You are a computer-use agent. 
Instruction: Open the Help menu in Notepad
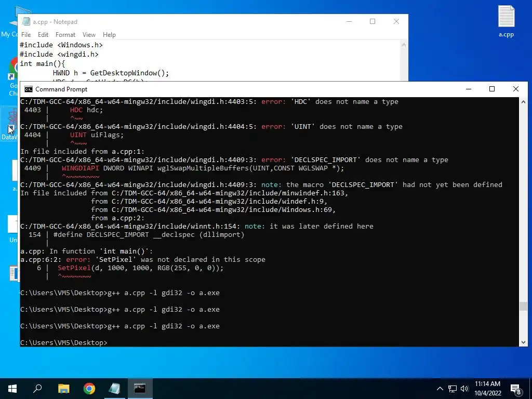pos(109,35)
